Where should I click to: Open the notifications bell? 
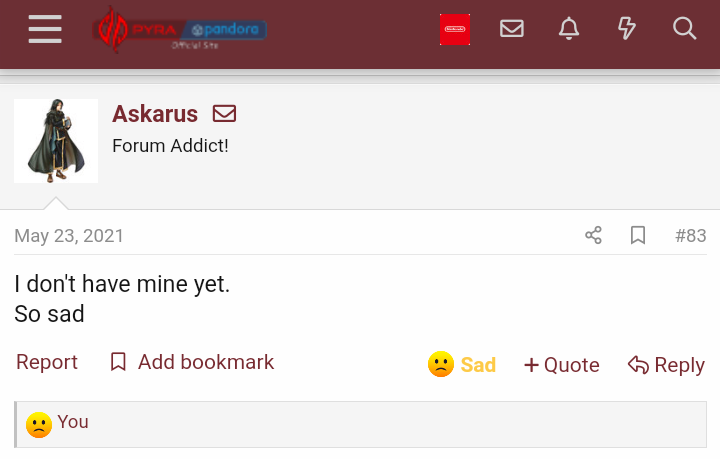point(569,29)
